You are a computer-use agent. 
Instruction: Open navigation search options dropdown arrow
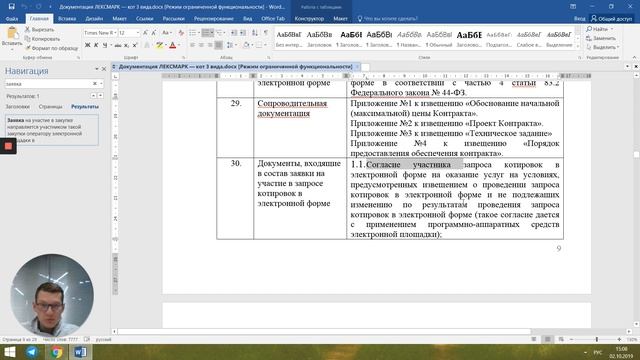coord(101,84)
